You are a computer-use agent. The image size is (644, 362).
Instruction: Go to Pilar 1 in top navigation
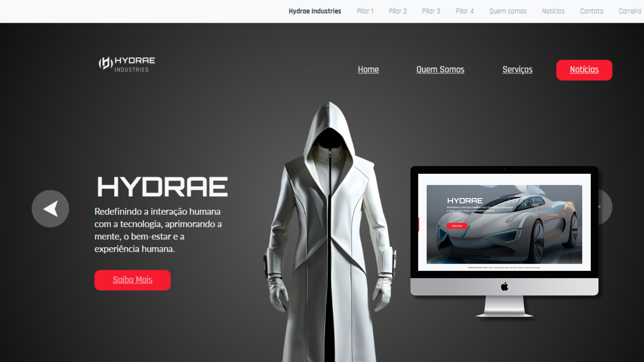point(365,11)
